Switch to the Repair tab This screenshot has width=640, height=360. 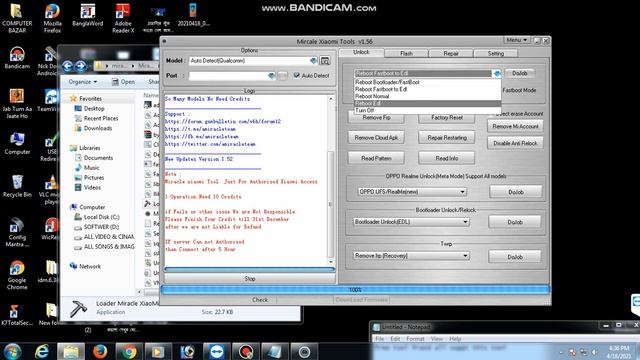451,53
